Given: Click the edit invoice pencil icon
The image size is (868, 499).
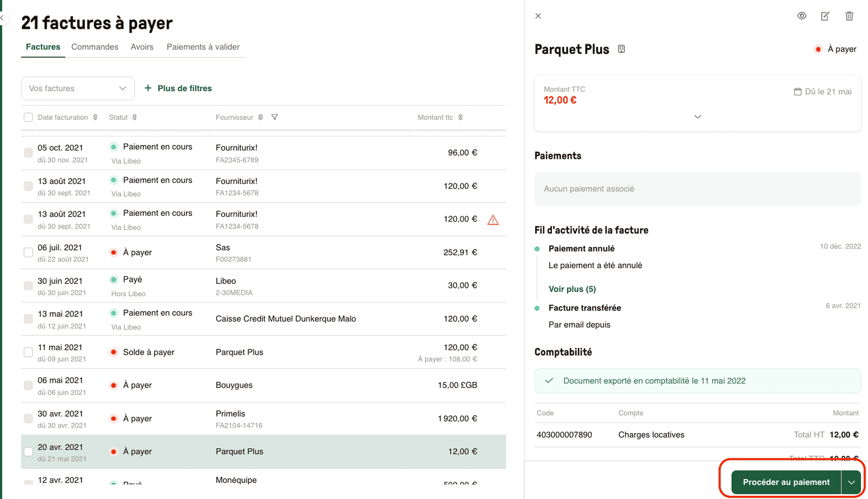Looking at the screenshot, I should [x=825, y=16].
